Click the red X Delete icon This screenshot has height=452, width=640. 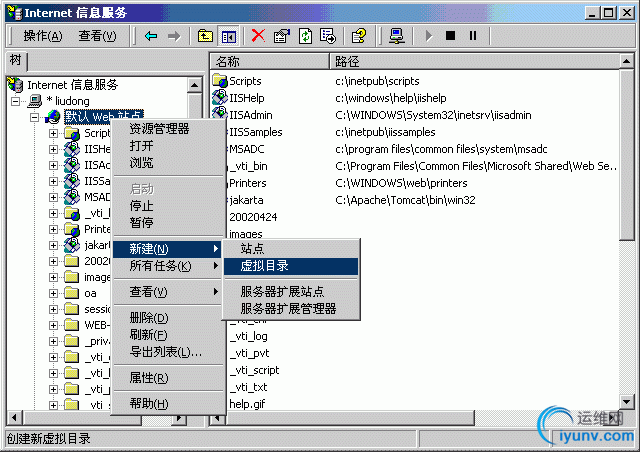click(258, 36)
